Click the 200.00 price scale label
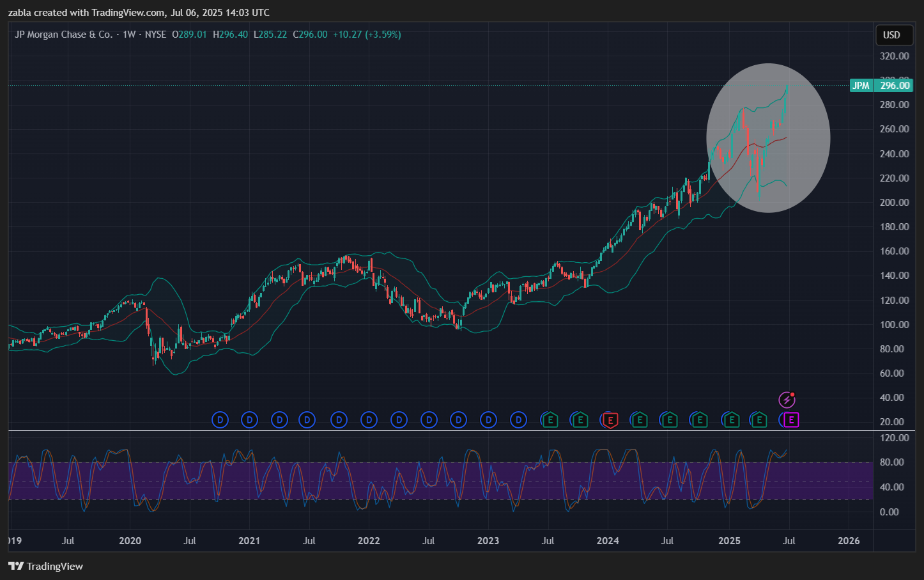 [894, 203]
